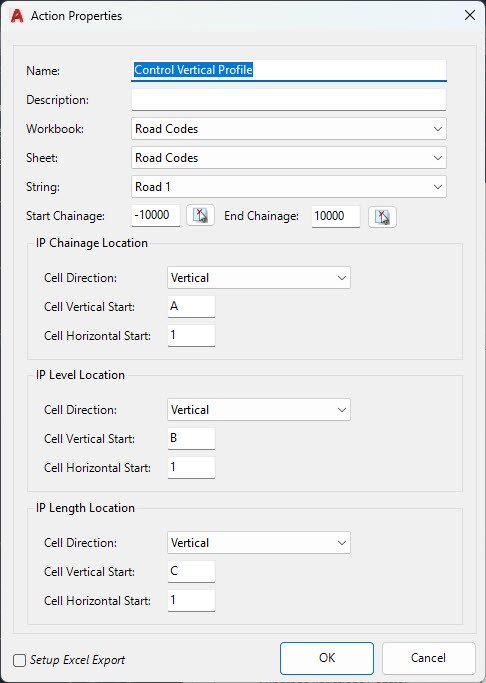The width and height of the screenshot is (486, 683).
Task: Expand IP Level Location Cell Direction dropdown
Action: point(259,410)
